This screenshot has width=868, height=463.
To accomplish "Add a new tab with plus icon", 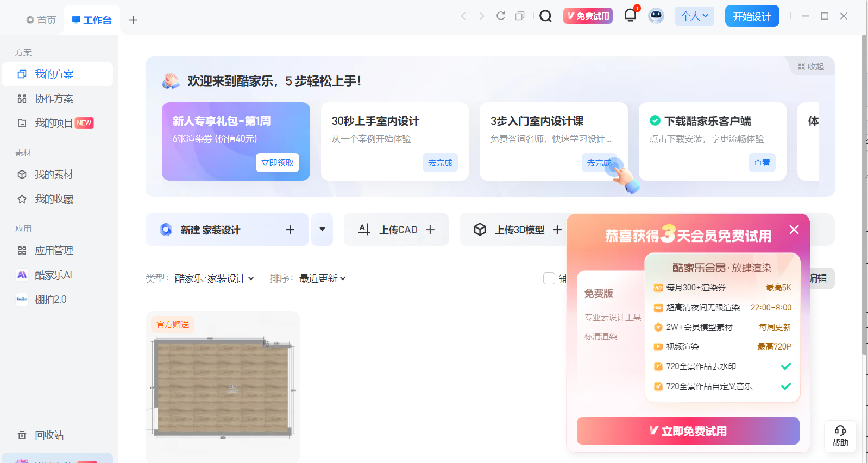I will point(133,20).
